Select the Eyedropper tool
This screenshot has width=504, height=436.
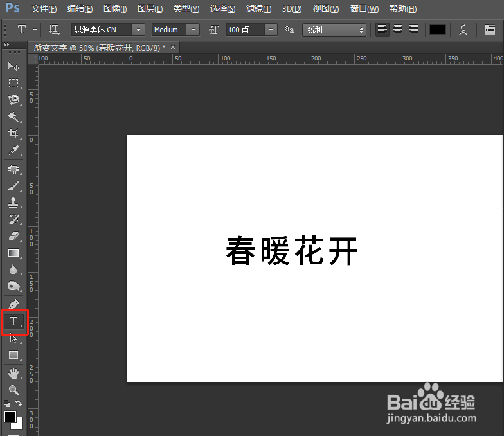[13, 150]
